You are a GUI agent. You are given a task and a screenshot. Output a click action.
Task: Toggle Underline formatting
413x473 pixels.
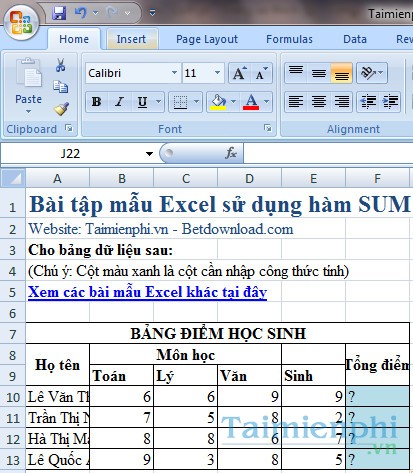pyautogui.click(x=143, y=102)
